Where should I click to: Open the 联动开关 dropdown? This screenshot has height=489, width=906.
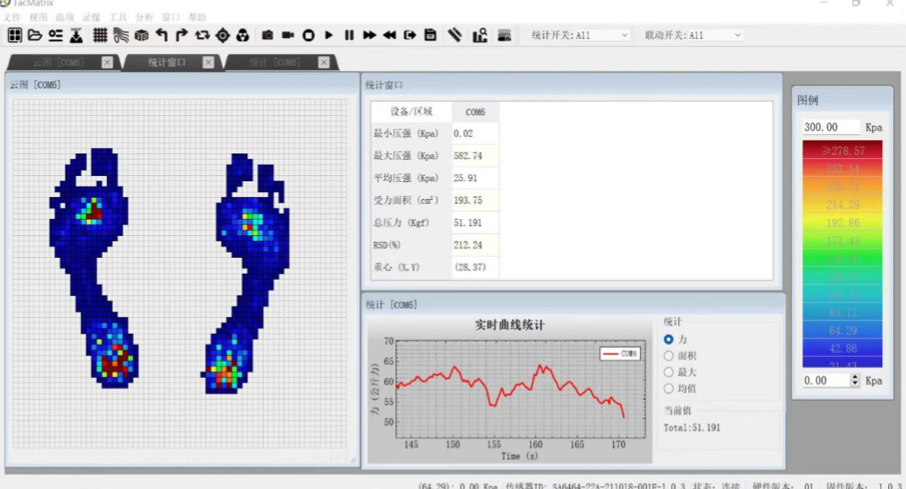693,35
